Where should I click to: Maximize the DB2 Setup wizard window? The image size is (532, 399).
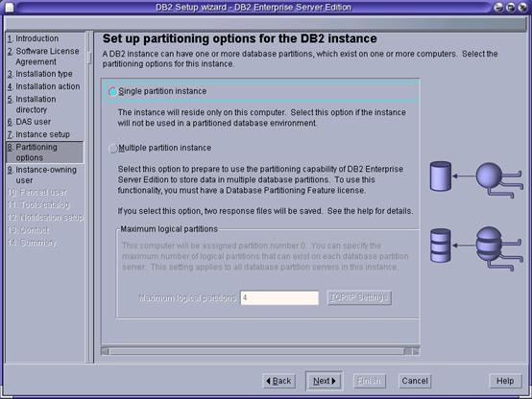click(510, 7)
